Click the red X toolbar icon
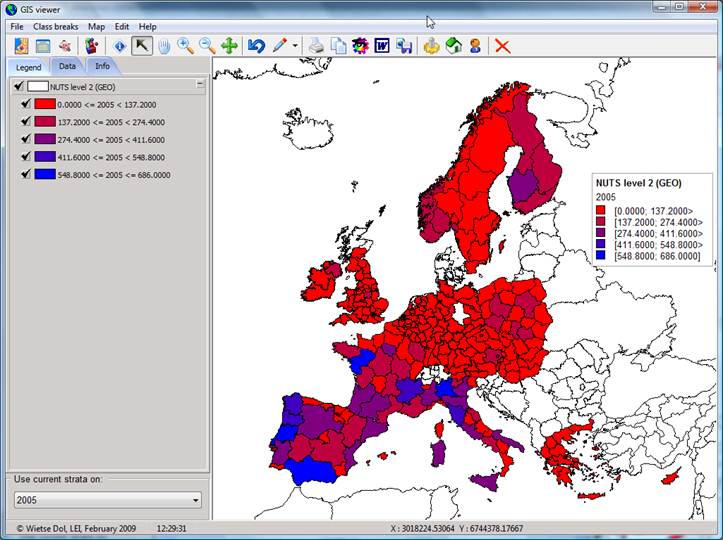 (502, 45)
